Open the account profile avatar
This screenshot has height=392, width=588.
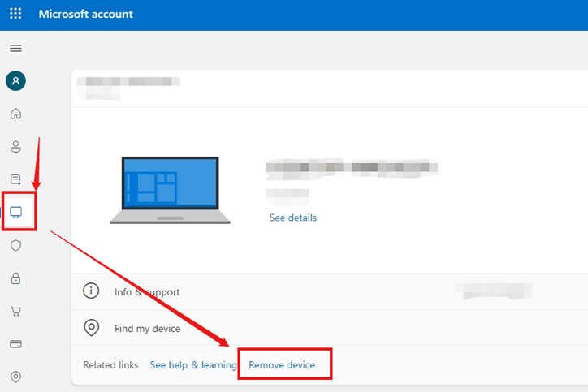click(x=15, y=81)
